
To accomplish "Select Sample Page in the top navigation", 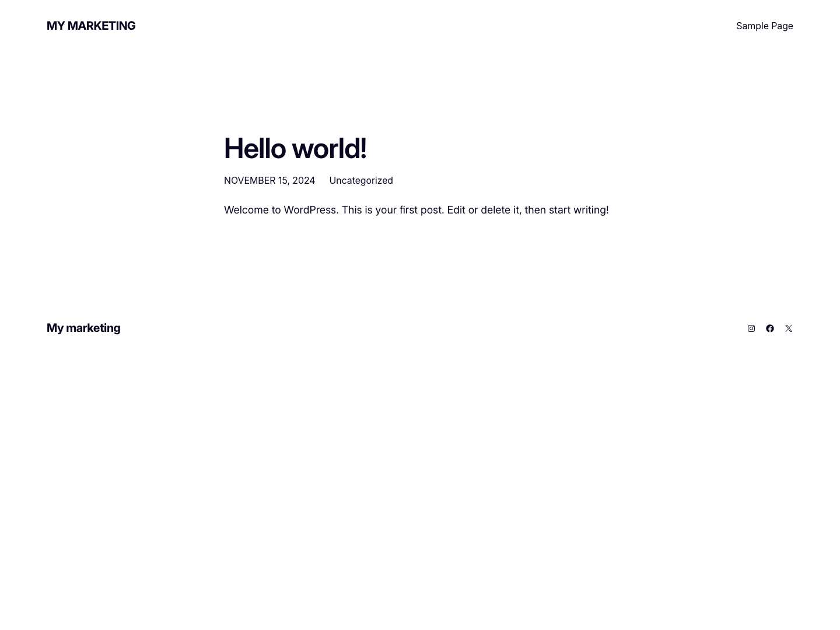I will point(765,26).
